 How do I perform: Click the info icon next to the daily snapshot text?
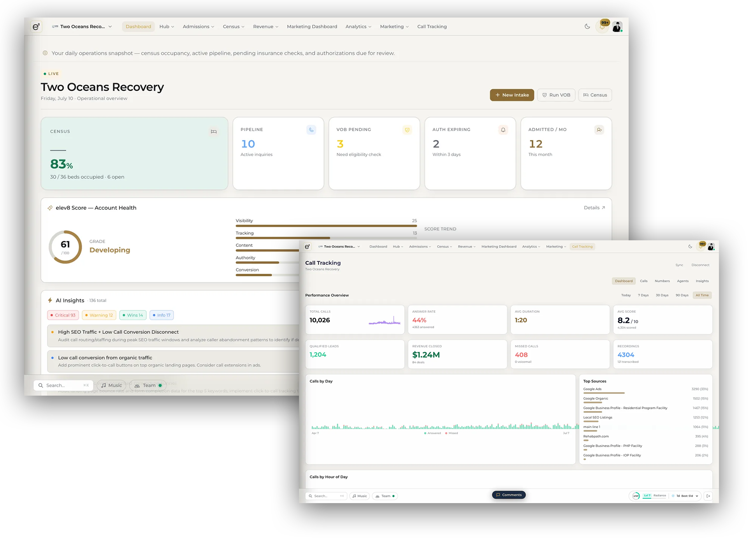45,53
